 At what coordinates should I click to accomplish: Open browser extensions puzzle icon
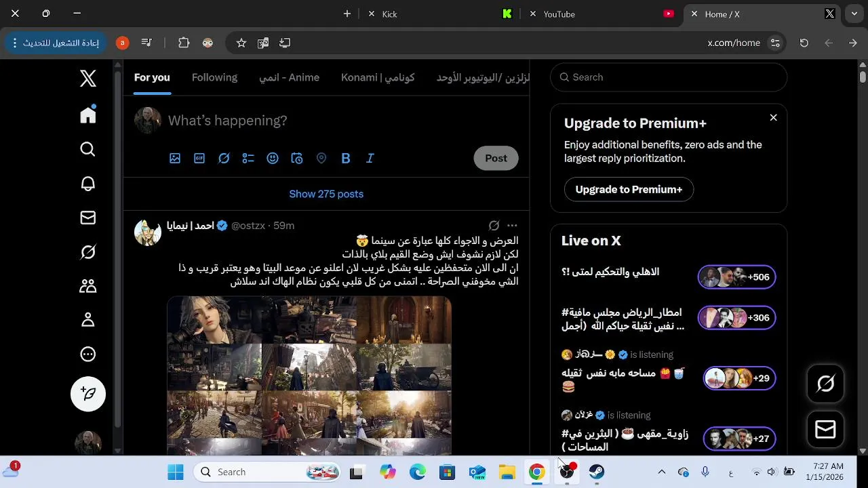(184, 43)
